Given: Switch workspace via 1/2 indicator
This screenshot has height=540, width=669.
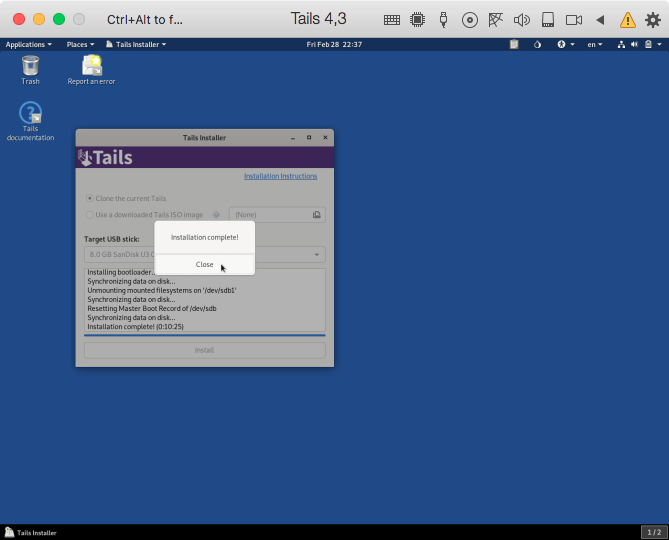Looking at the screenshot, I should coord(654,532).
